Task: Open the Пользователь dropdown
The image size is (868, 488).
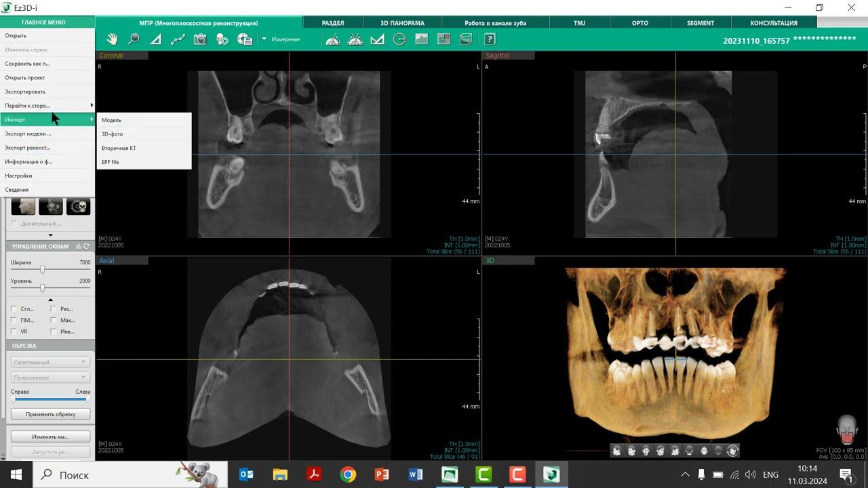Action: click(50, 378)
